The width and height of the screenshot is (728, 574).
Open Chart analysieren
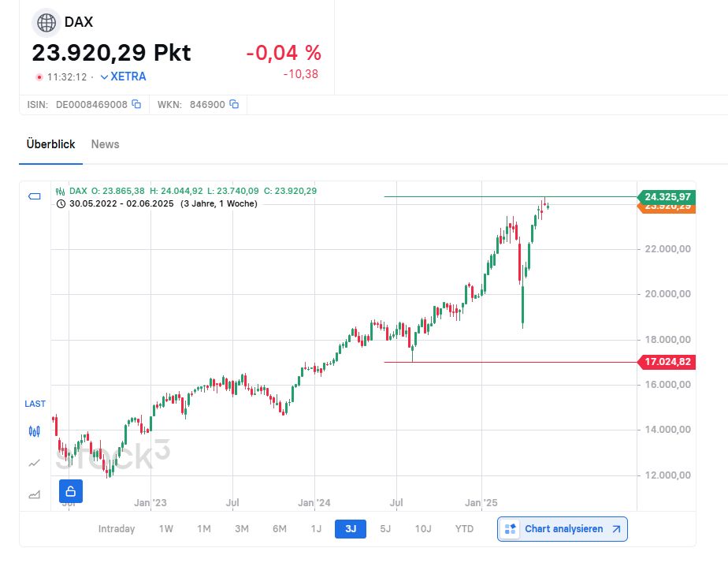pos(562,529)
